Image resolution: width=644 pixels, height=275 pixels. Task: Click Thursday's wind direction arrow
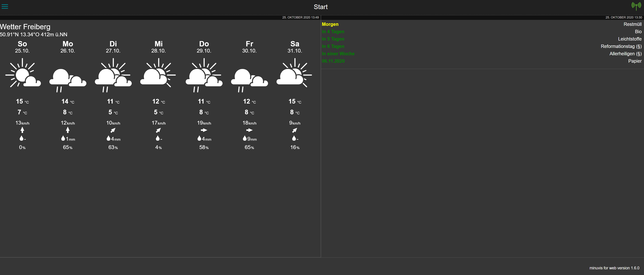coord(204,130)
